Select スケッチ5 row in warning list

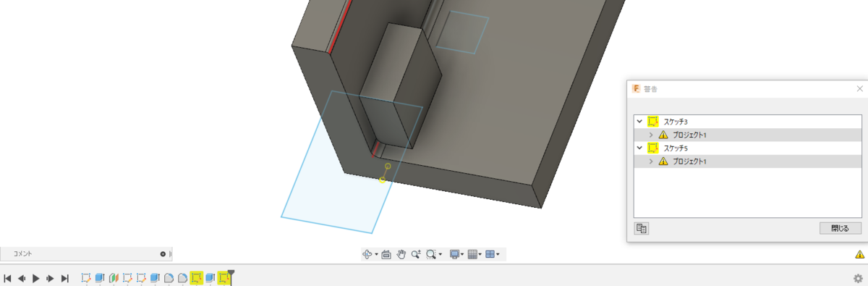(x=747, y=148)
